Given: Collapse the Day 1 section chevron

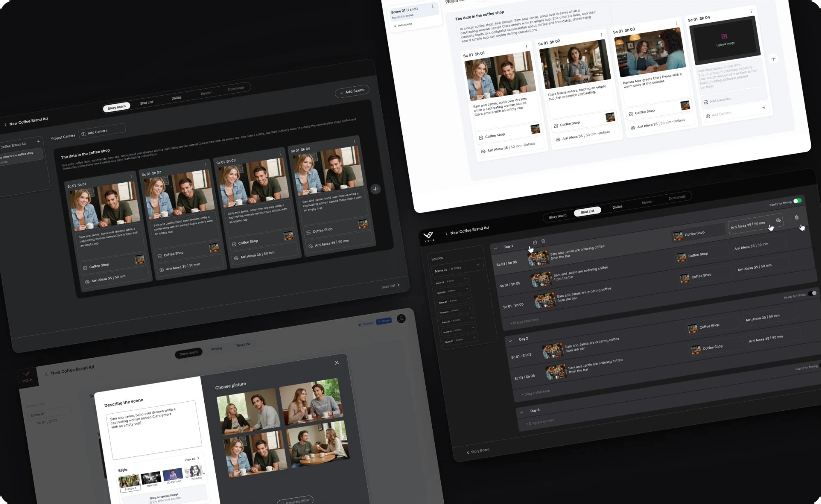Looking at the screenshot, I should tap(496, 248).
